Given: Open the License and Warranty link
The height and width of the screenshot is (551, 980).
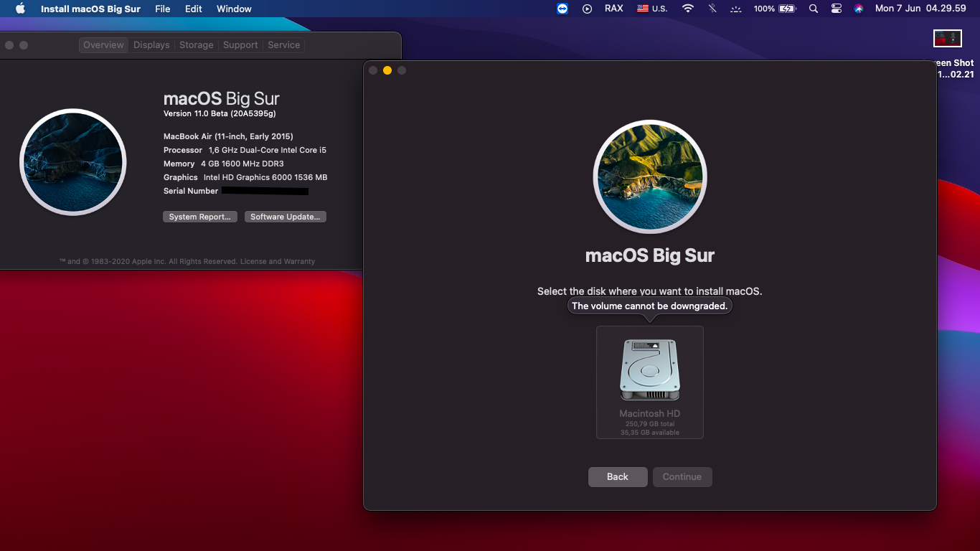Looking at the screenshot, I should point(278,261).
